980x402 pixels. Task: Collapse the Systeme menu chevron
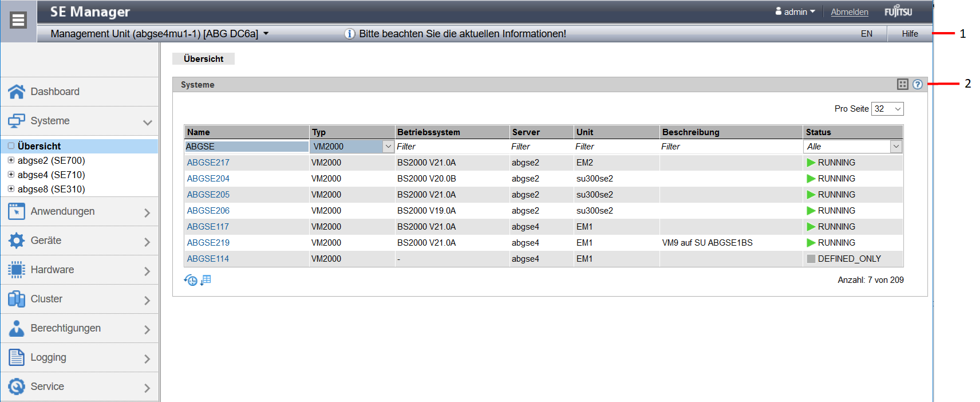point(148,122)
